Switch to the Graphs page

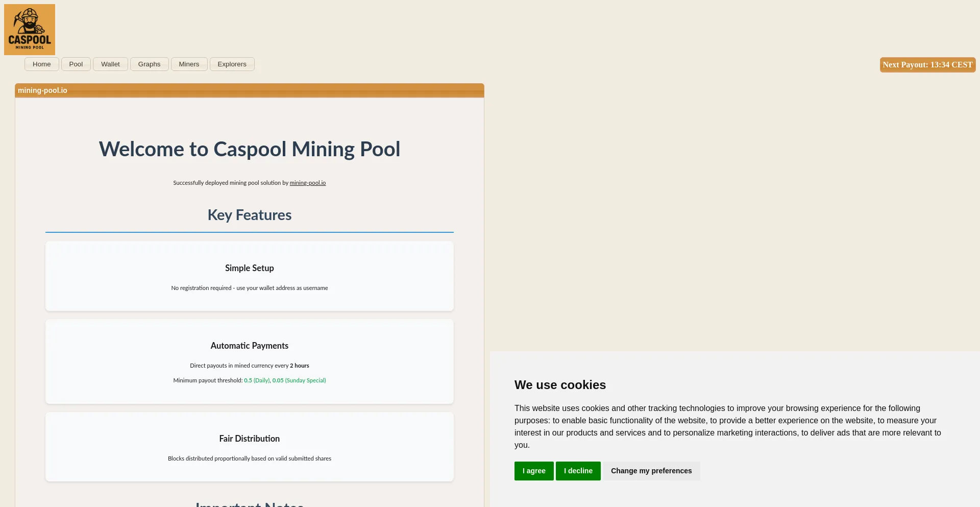(x=149, y=64)
